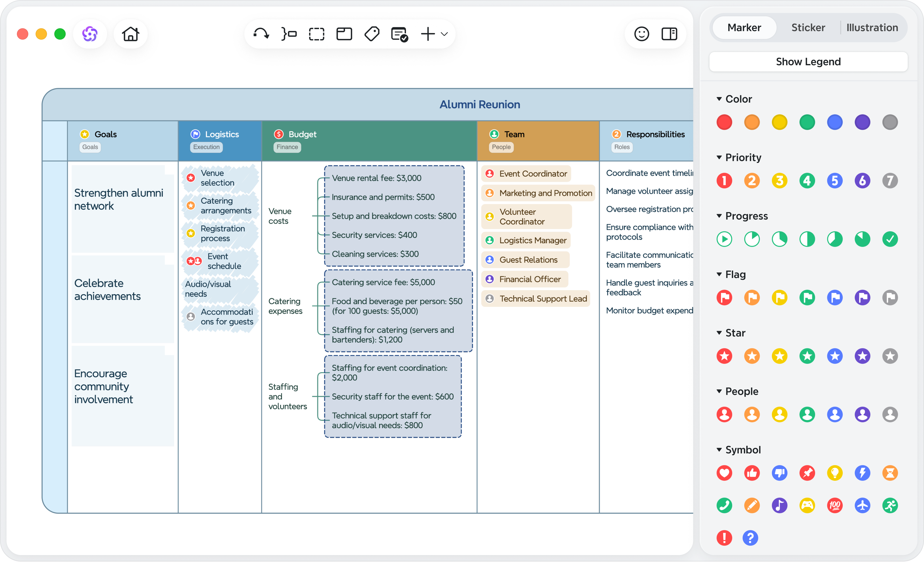
Task: Open the home screen icon
Action: pyautogui.click(x=131, y=34)
